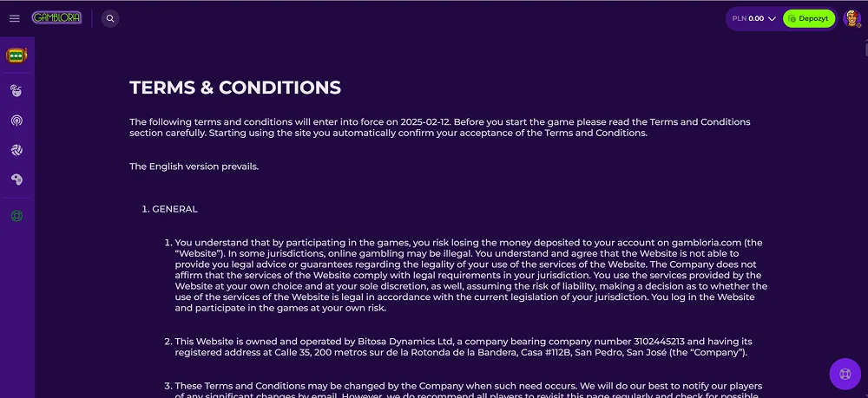868x398 pixels.
Task: Open the floating support chat bubble
Action: [845, 374]
